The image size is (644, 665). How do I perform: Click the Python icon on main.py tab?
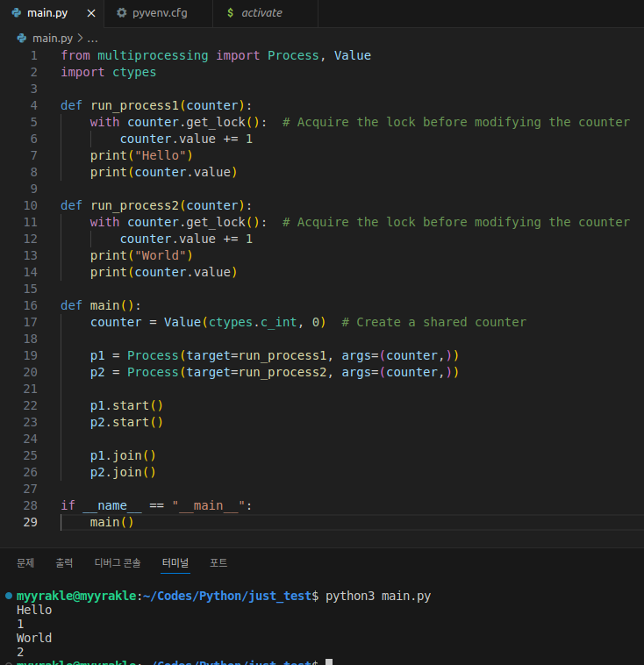coord(17,13)
